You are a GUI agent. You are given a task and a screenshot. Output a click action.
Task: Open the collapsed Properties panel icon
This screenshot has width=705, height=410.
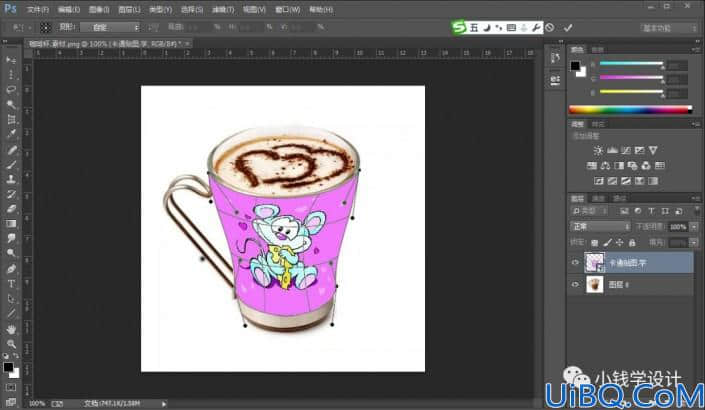(x=555, y=80)
